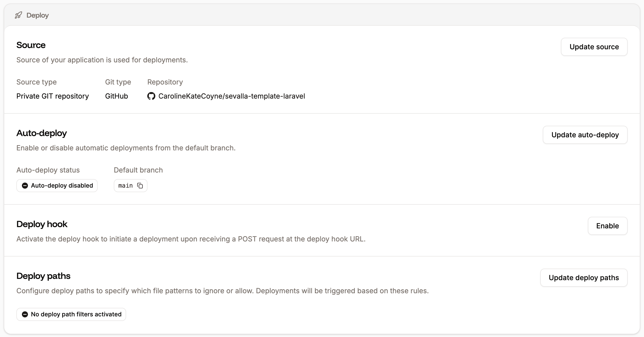The width and height of the screenshot is (644, 337).
Task: Click the GitHub logo next to the repository name
Action: 151,96
